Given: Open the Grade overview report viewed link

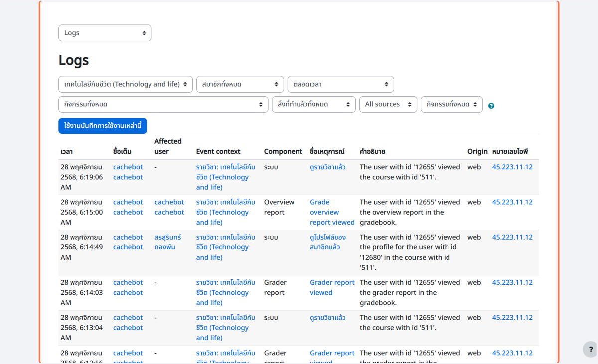Looking at the screenshot, I should pos(332,212).
